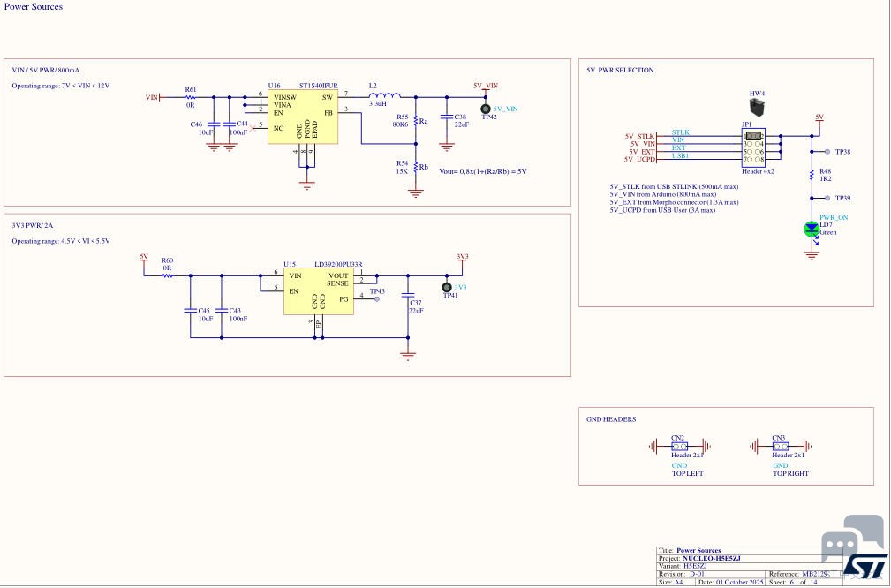The width and height of the screenshot is (891, 588).
Task: Select the HW4 jumper component icon
Action: pos(756,108)
